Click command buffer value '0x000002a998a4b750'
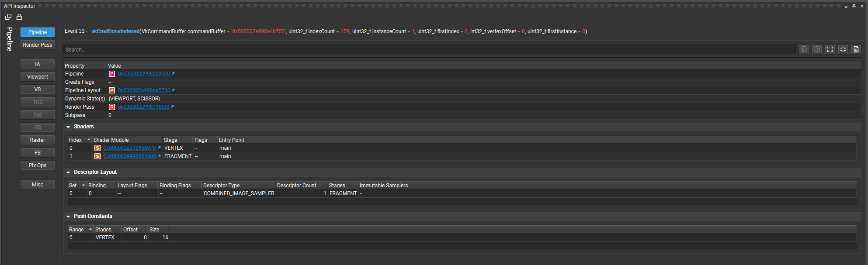 (x=258, y=31)
